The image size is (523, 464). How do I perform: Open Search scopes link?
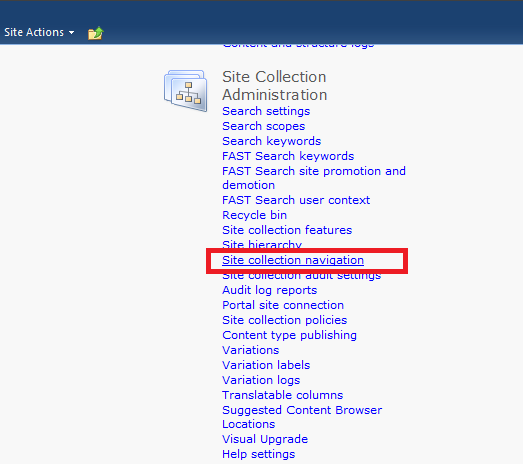(264, 126)
